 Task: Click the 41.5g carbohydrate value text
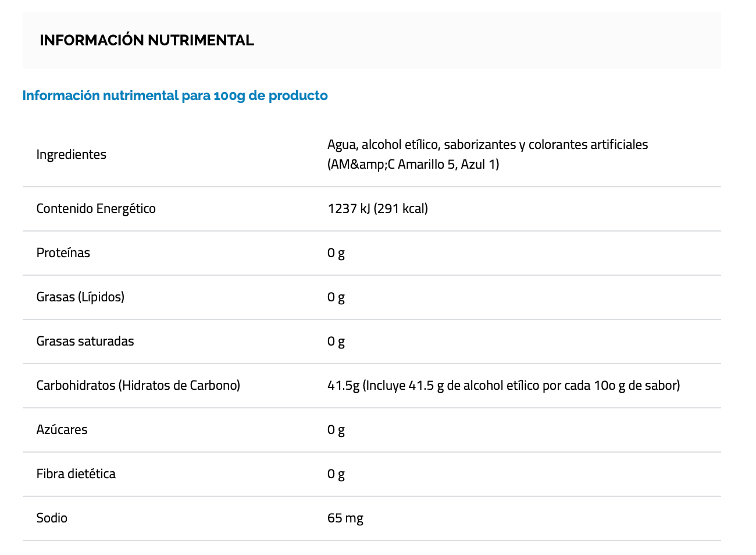[504, 385]
